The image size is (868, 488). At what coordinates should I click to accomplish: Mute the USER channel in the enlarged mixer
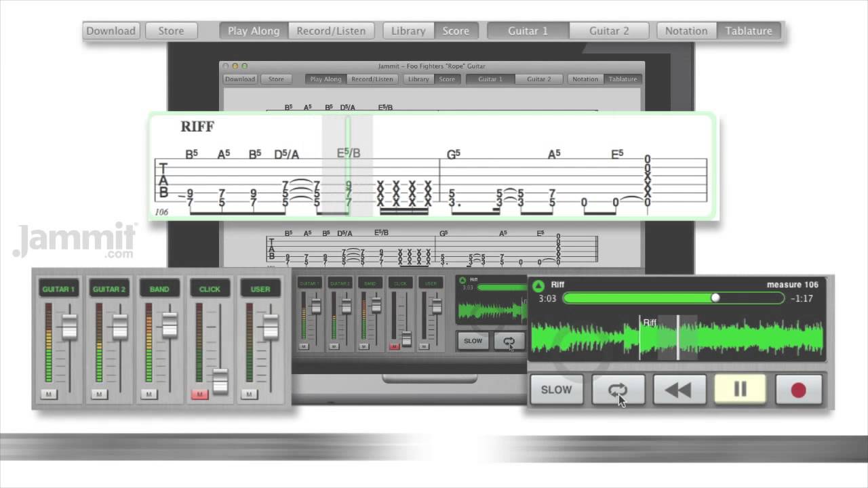pos(250,394)
